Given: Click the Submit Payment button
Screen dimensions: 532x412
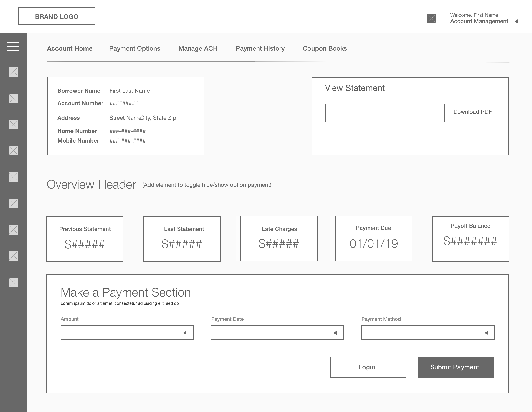Looking at the screenshot, I should 456,367.
